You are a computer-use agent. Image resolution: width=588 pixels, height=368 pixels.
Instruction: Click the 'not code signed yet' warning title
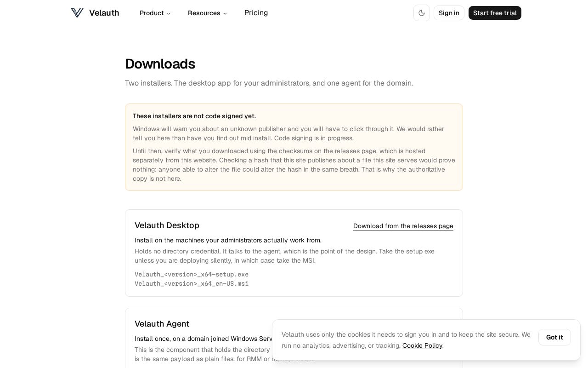(x=194, y=116)
